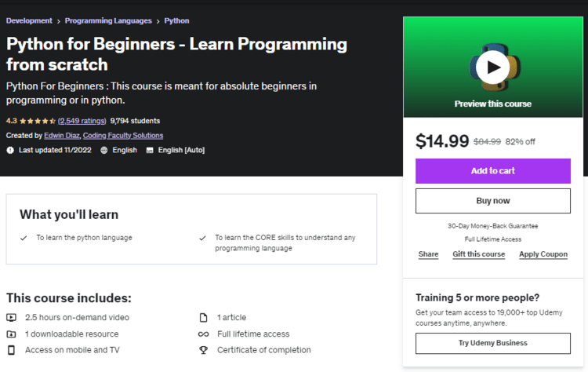This screenshot has width=588, height=372.
Task: Click the infinity lifetime access icon
Action: click(x=203, y=334)
